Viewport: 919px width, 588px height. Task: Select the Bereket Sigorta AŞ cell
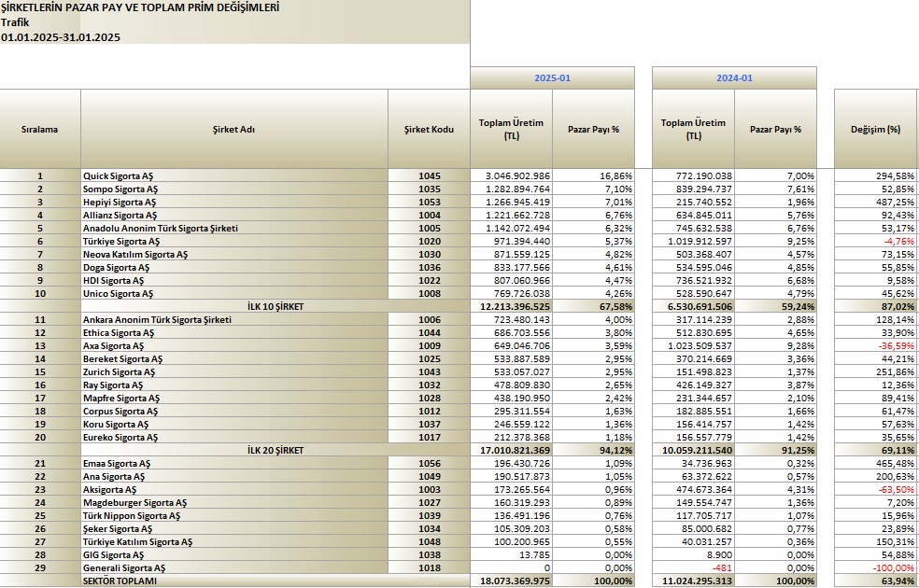coord(234,359)
